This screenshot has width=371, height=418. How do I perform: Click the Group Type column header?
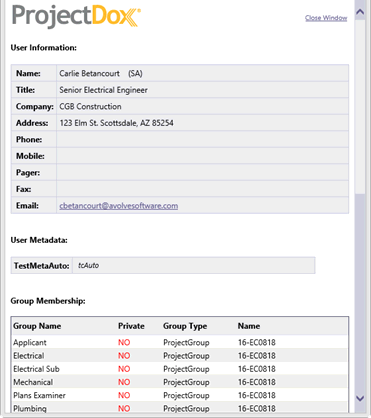[185, 326]
